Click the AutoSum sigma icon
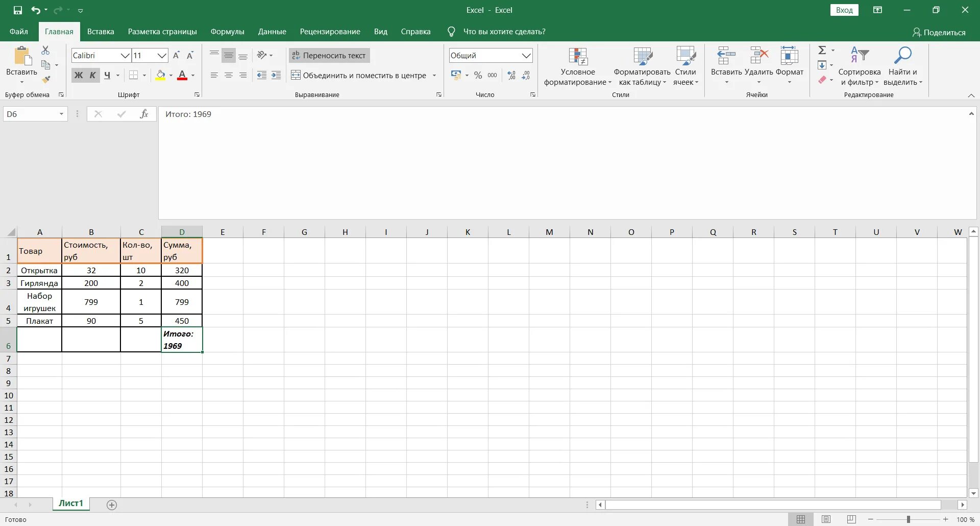Image resolution: width=980 pixels, height=526 pixels. 822,50
